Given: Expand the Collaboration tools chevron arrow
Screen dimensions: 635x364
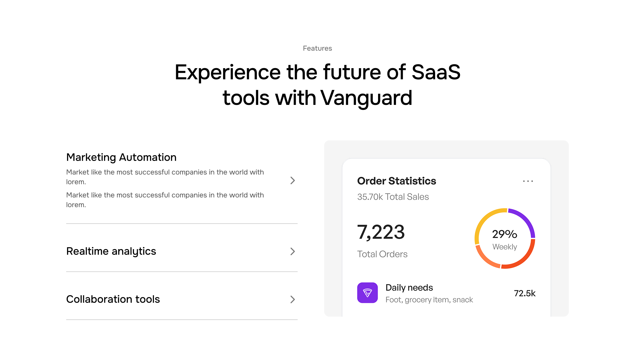Looking at the screenshot, I should 292,299.
